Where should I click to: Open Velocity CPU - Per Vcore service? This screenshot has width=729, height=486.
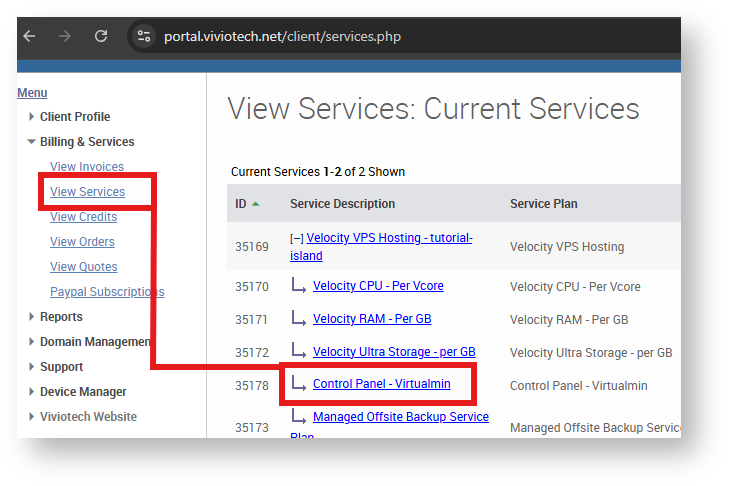(378, 286)
